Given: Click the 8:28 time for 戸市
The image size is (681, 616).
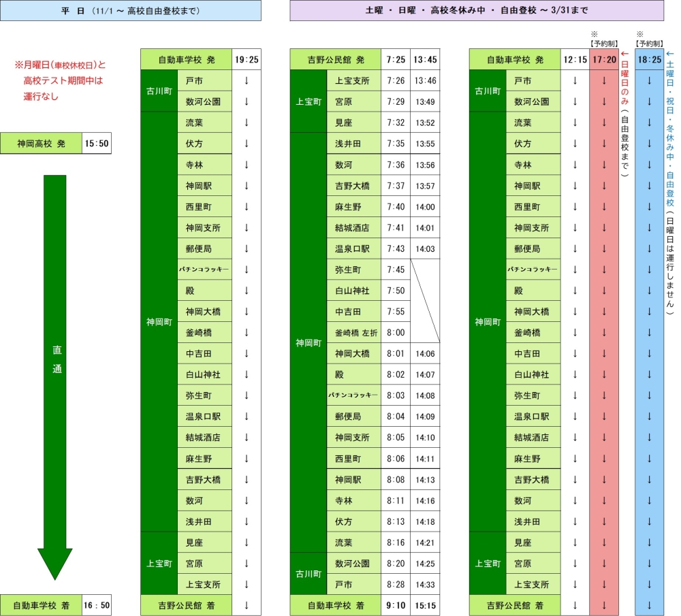Looking at the screenshot, I should pos(396,584).
